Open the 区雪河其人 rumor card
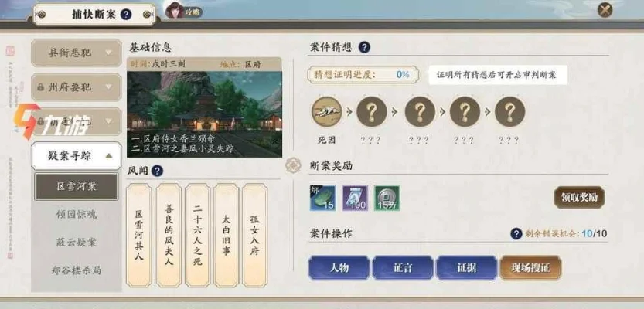The height and width of the screenshot is (309, 644). [x=139, y=235]
